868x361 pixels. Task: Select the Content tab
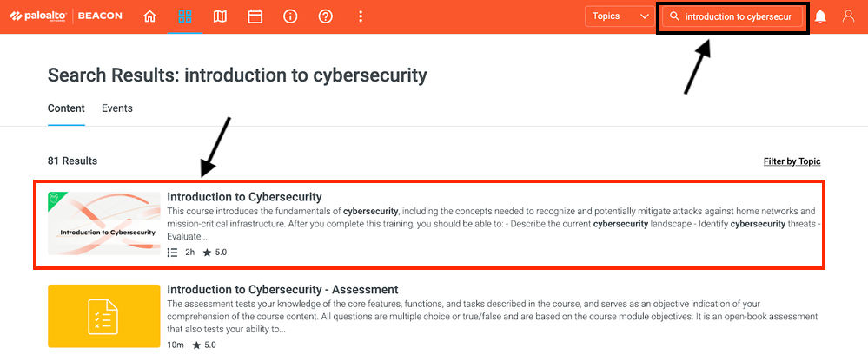click(x=66, y=108)
